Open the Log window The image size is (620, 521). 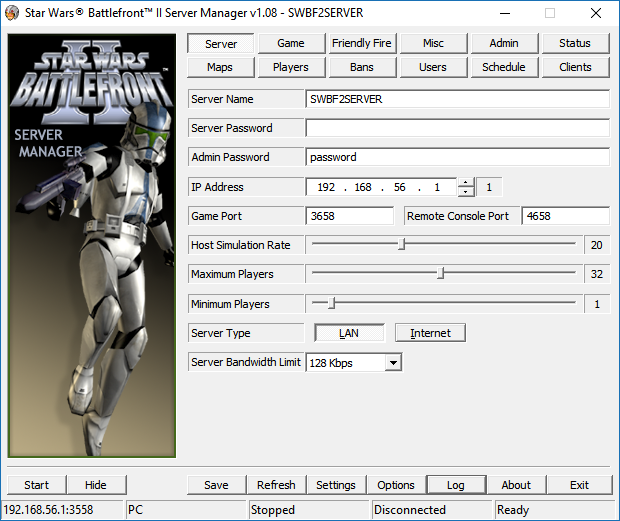456,485
